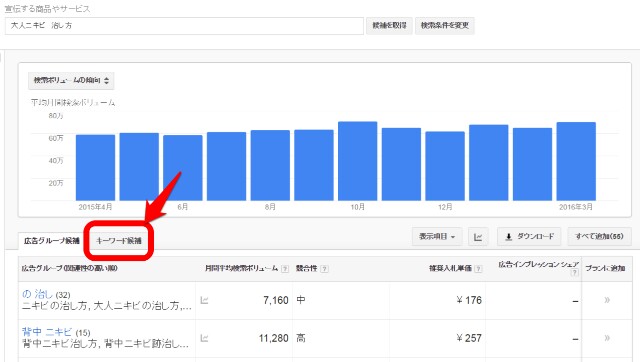Sort by 広告グループ(関連性の高い順) column header

point(69,268)
